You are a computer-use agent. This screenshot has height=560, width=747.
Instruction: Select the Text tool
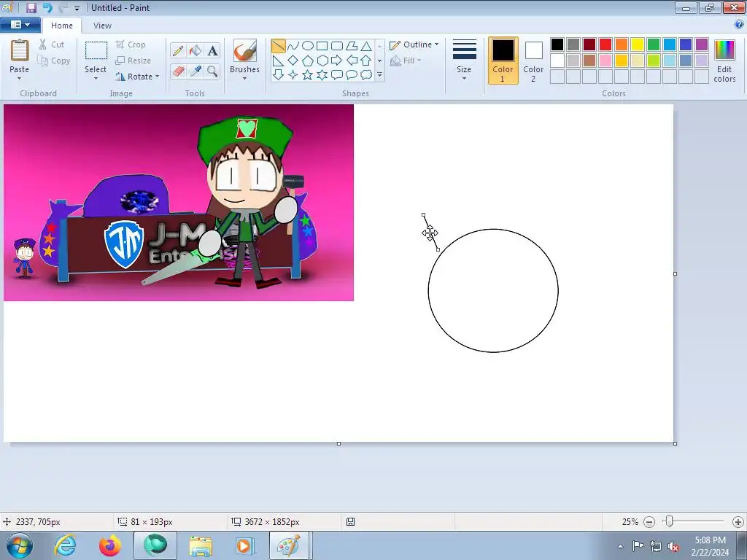click(x=212, y=50)
